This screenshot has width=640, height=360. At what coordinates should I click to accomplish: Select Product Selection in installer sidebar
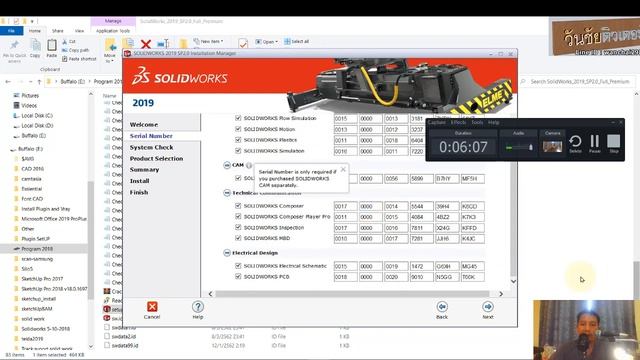[x=156, y=158]
